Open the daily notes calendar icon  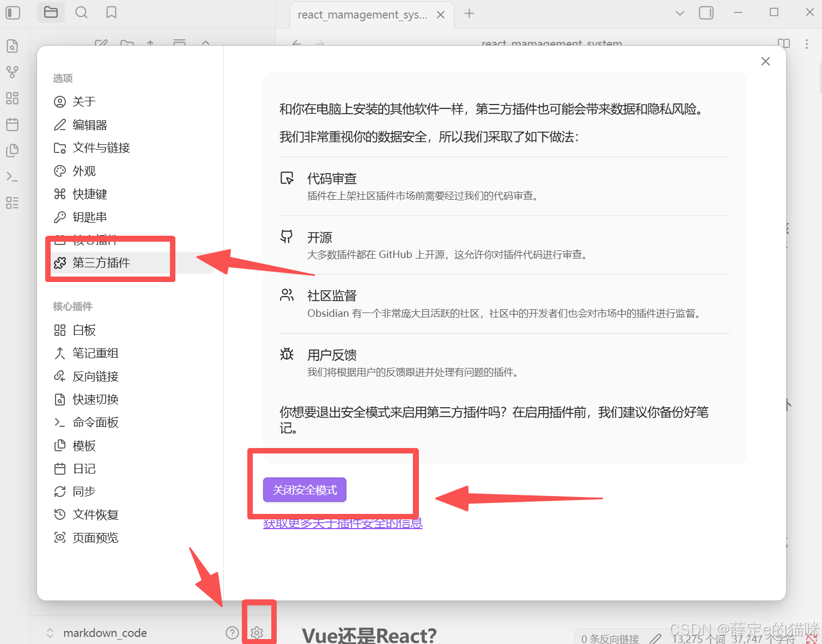click(x=12, y=125)
